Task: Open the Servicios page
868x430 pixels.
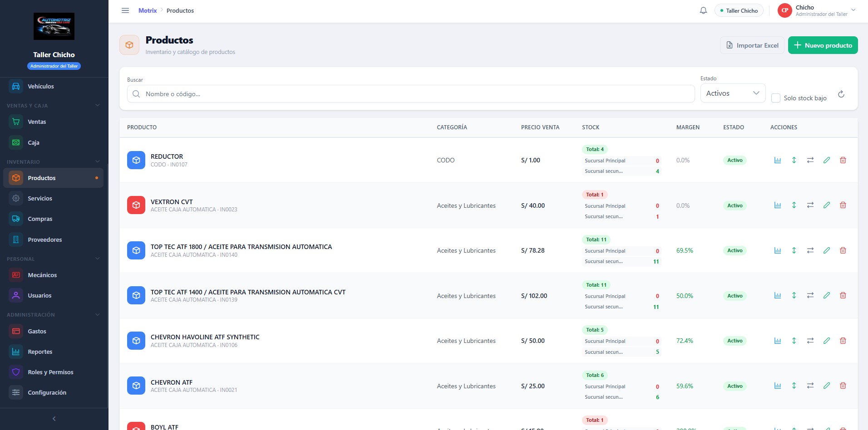Action: 53,198
